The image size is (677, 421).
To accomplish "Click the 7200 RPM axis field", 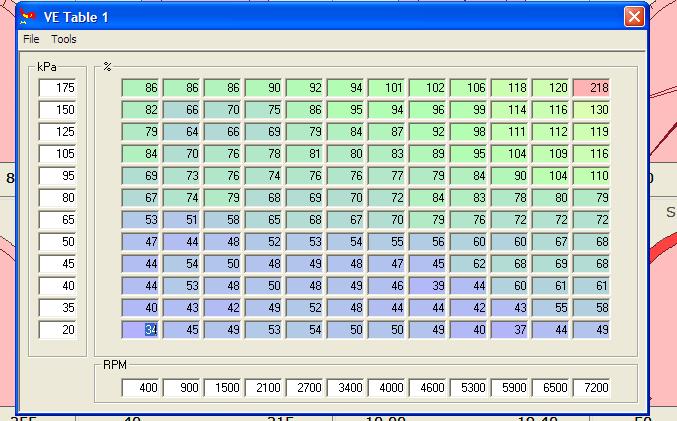I will [x=592, y=387].
